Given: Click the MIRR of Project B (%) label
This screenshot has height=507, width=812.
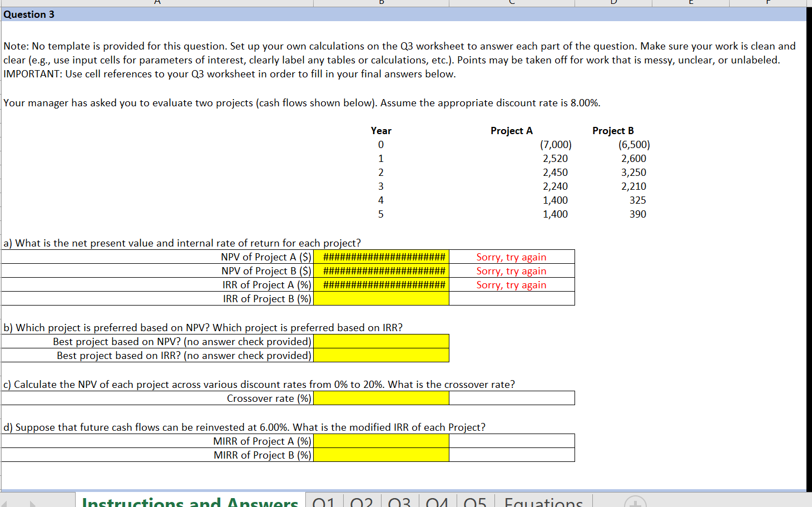Looking at the screenshot, I should 263,455.
